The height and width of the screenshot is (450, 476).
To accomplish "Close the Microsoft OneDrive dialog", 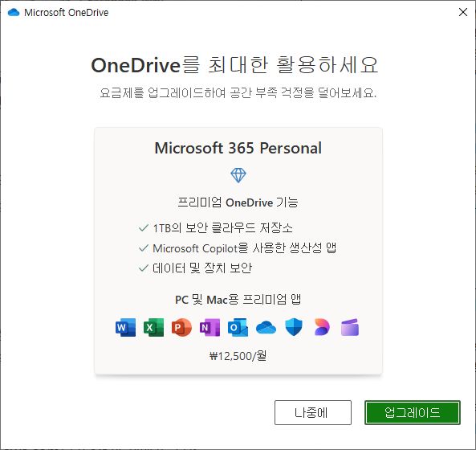I will (x=463, y=12).
